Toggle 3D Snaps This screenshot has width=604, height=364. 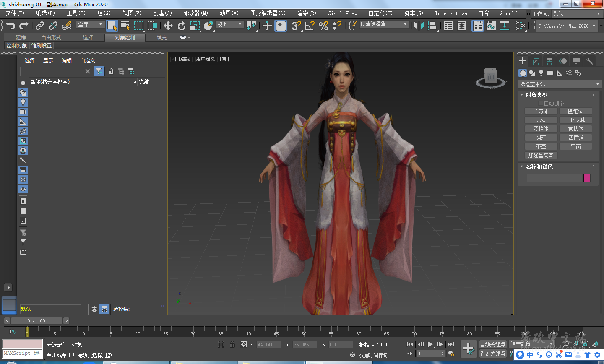pyautogui.click(x=297, y=26)
